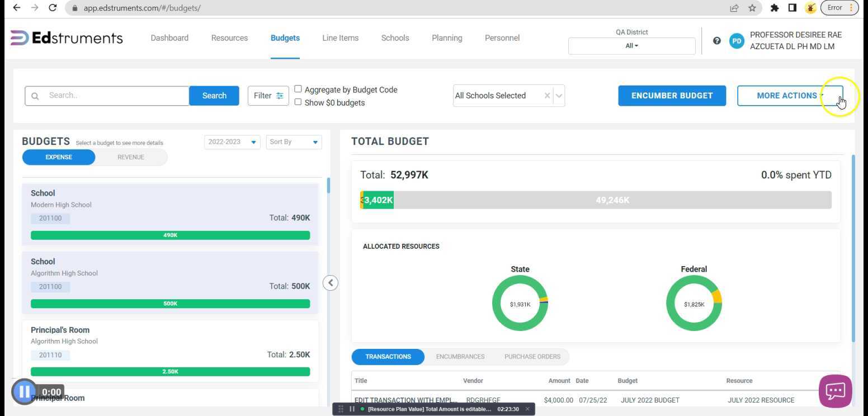The height and width of the screenshot is (416, 868).
Task: Open the 2022-2023 year dropdown
Action: pyautogui.click(x=232, y=142)
